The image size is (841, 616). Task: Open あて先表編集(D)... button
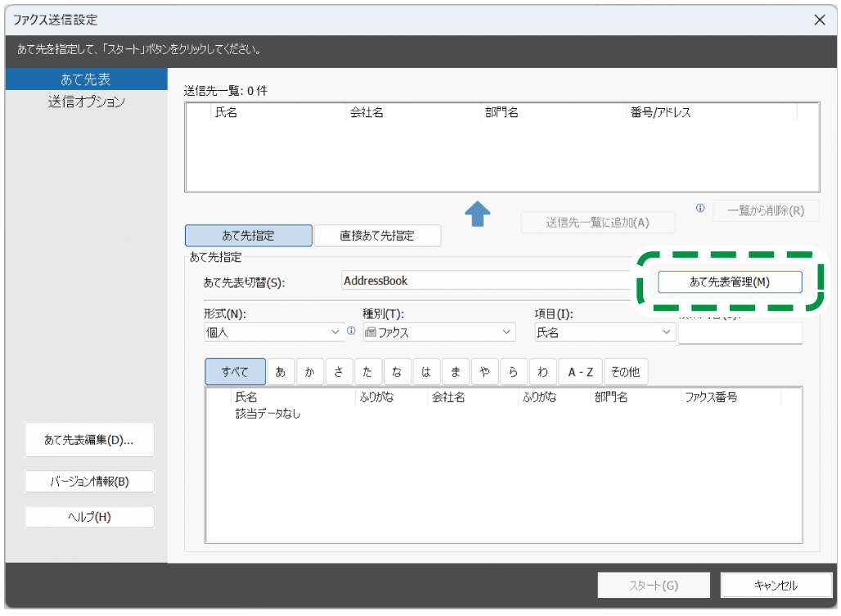coord(89,440)
